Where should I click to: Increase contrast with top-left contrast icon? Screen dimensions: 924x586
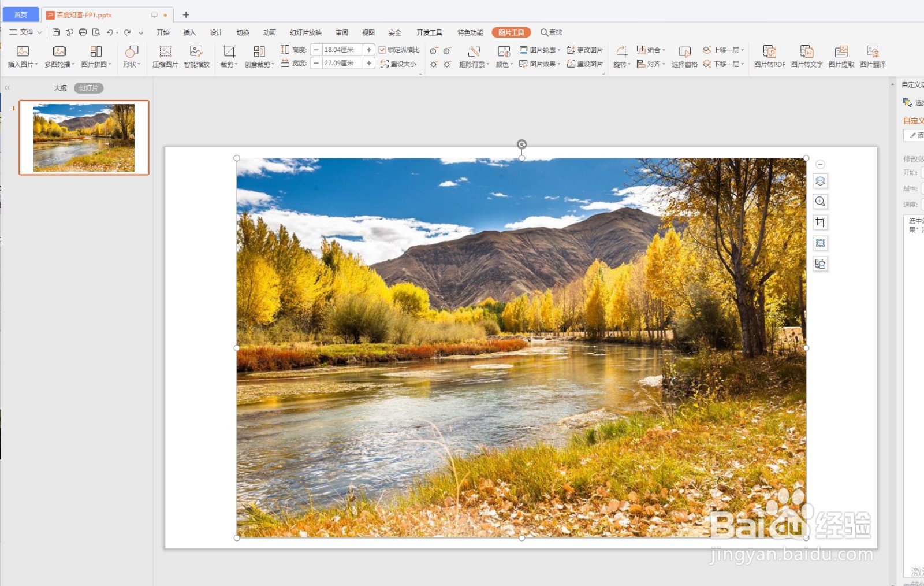click(x=434, y=51)
